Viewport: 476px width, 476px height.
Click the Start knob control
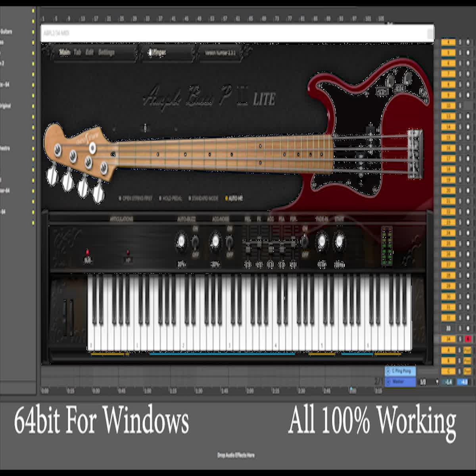pos(339,239)
